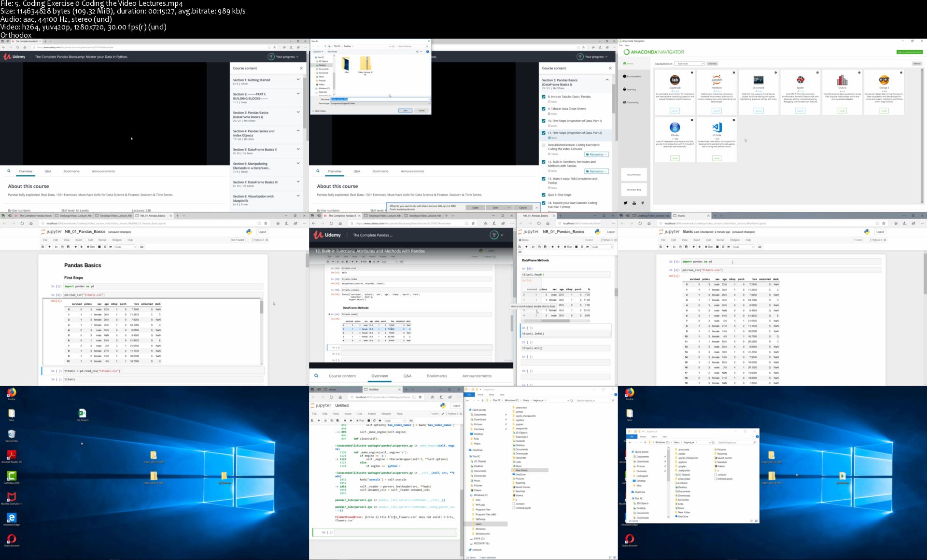Click the Launch button under JupyterLab
The height and width of the screenshot is (560, 927).
674,111
